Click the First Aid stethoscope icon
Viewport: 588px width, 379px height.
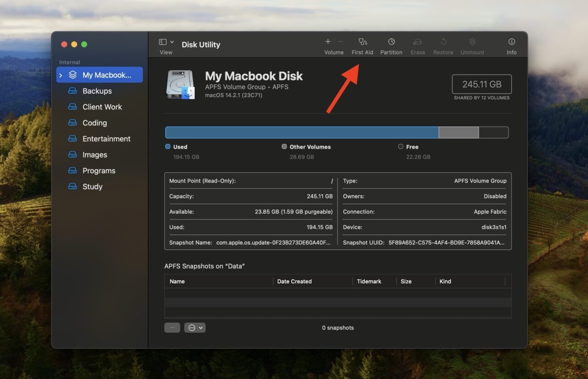362,42
